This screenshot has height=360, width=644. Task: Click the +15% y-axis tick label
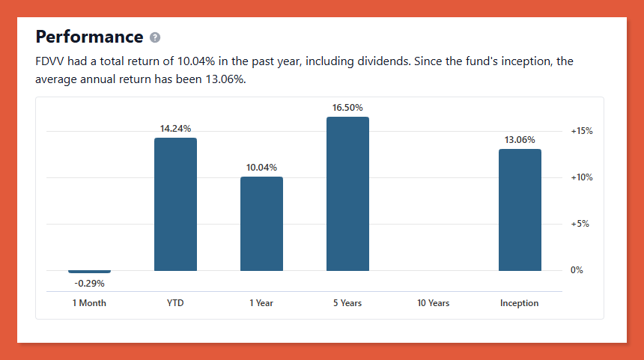(582, 131)
